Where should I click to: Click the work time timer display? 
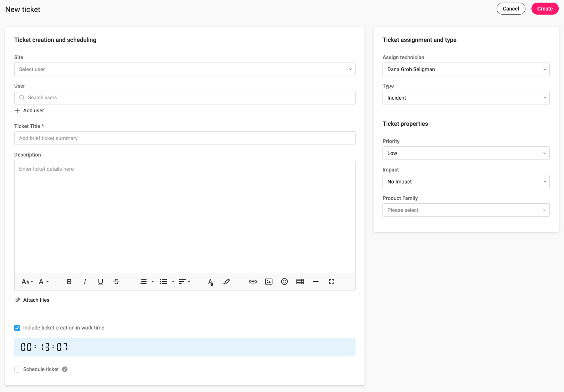click(185, 347)
